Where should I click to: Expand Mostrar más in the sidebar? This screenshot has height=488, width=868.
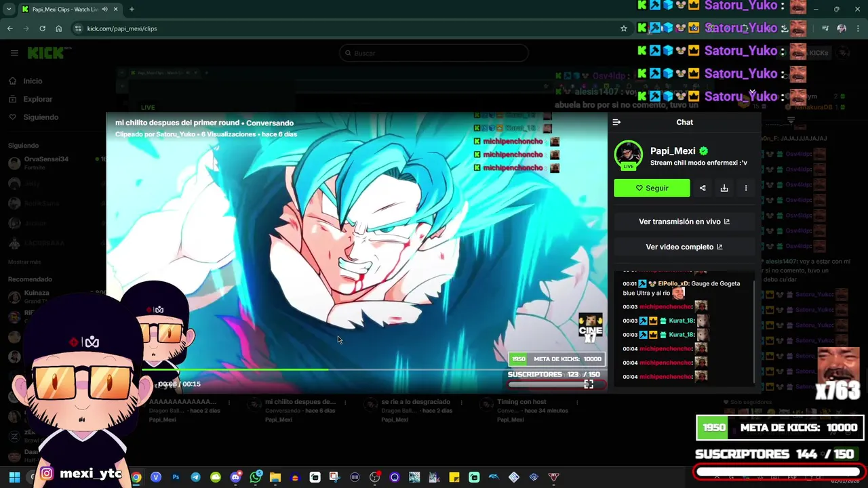(24, 262)
